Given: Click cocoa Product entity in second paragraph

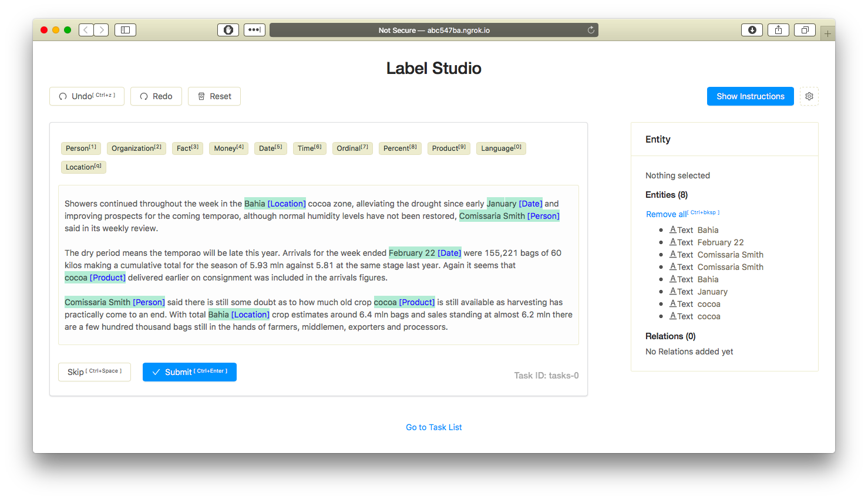Looking at the screenshot, I should coord(95,278).
